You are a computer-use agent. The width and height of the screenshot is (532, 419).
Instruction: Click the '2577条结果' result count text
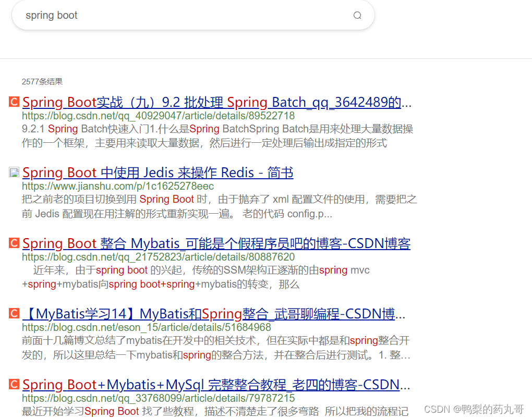[x=42, y=82]
